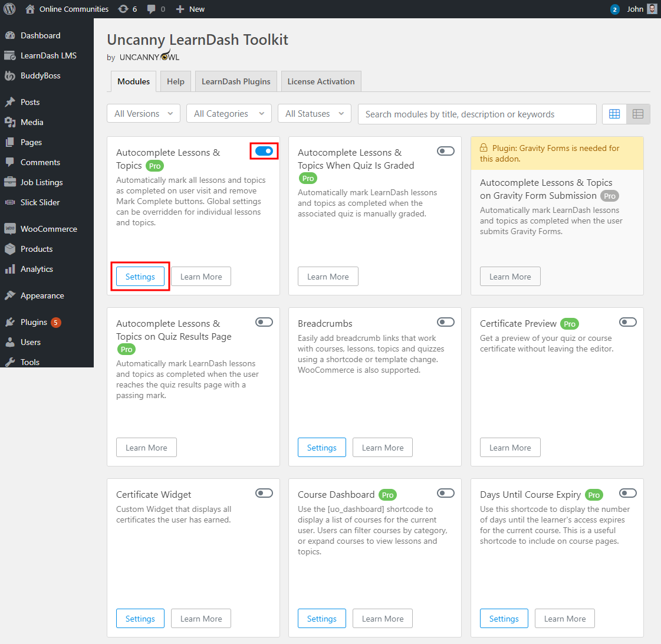
Task: Enable the Breadcrumbs module toggle
Action: 445,322
